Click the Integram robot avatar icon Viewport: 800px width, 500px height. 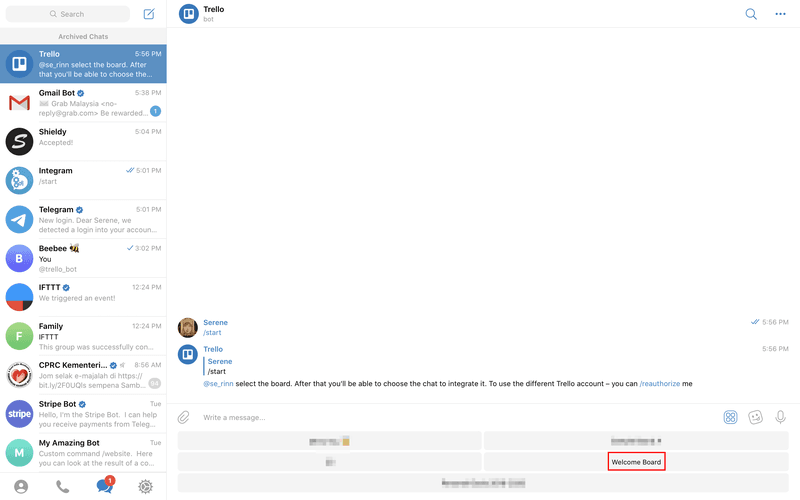point(19,180)
